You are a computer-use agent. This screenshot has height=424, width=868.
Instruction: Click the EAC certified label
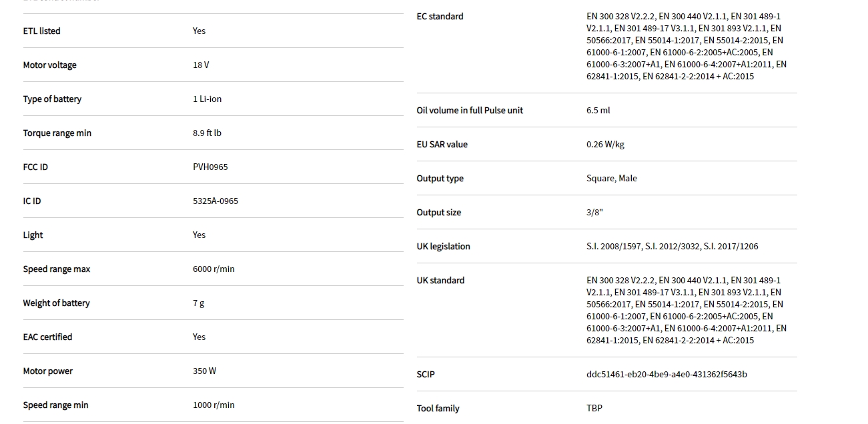47,337
